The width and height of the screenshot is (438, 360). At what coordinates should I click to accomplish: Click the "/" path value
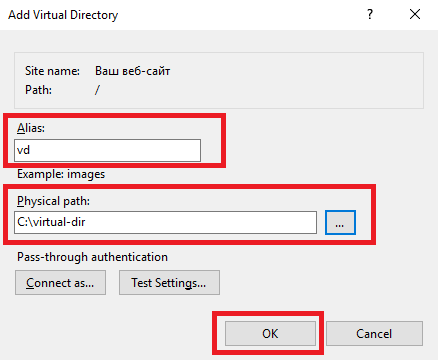point(97,90)
